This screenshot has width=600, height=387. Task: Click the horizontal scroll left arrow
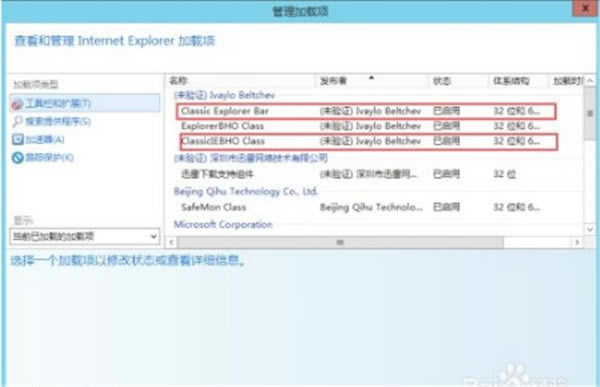tap(171, 242)
